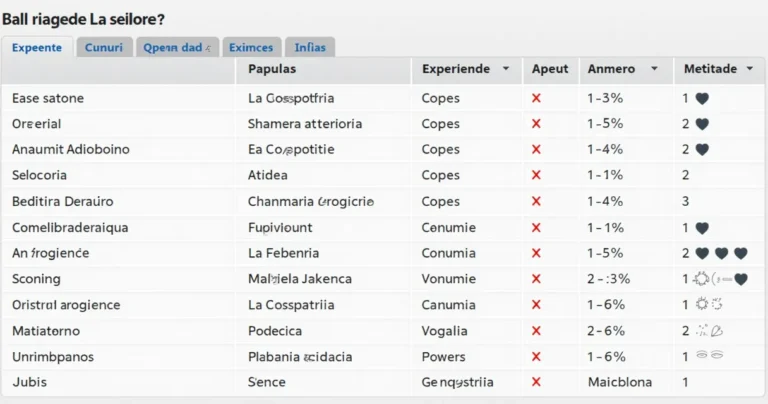Click the red X in Matiatorno row
The width and height of the screenshot is (768, 404).
[x=536, y=330]
